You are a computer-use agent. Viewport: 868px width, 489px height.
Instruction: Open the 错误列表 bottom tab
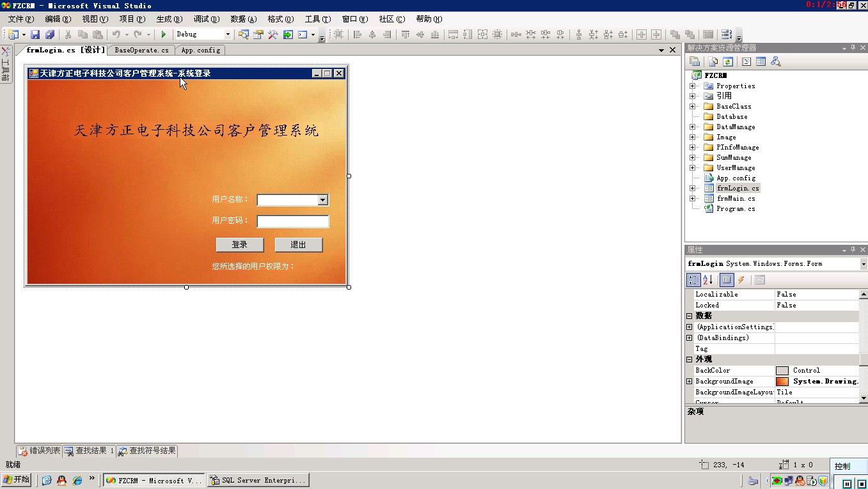(39, 451)
